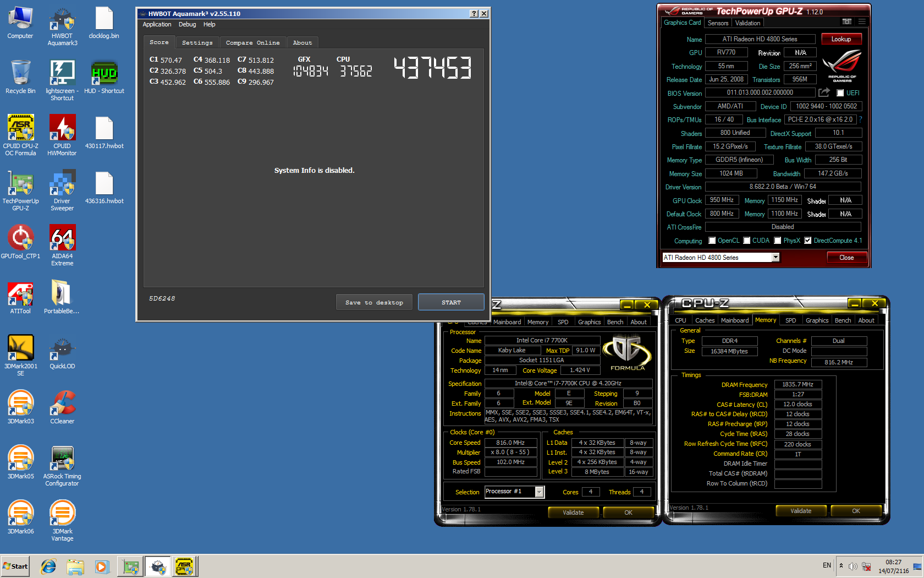Open the AIDA64 Extreme desktop icon
The height and width of the screenshot is (578, 924).
click(62, 246)
